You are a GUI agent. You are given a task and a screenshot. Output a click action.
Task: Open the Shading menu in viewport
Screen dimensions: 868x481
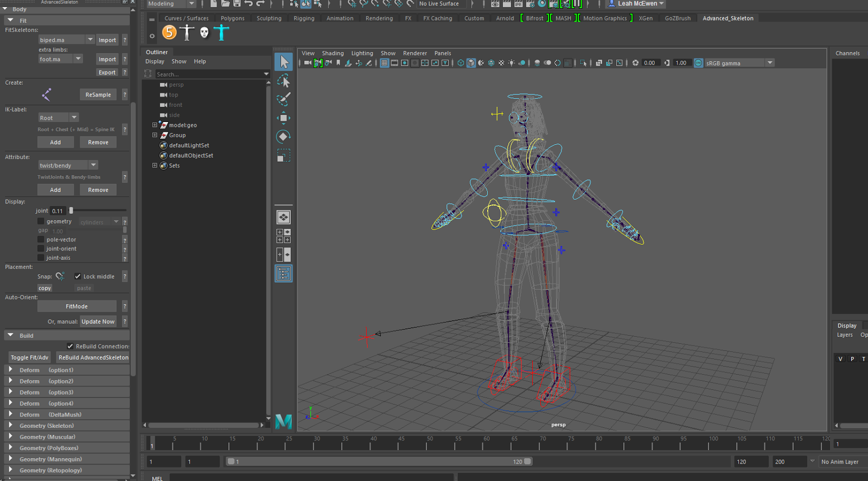[x=333, y=53]
